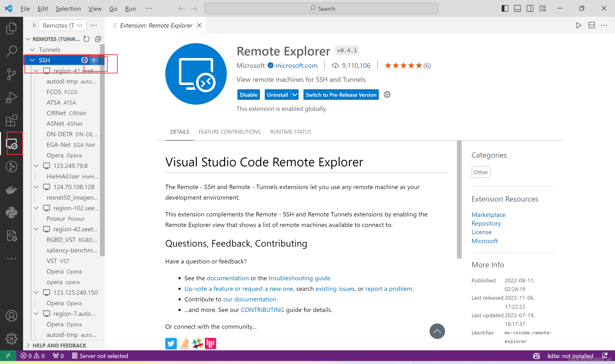615x364 pixels.
Task: Refresh the Remotes list
Action: [86, 39]
